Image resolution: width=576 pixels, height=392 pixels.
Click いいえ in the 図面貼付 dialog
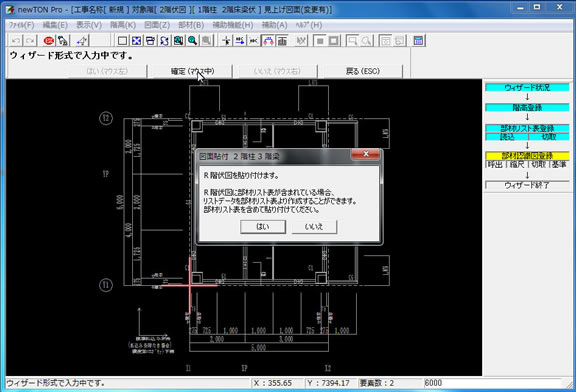(x=314, y=227)
